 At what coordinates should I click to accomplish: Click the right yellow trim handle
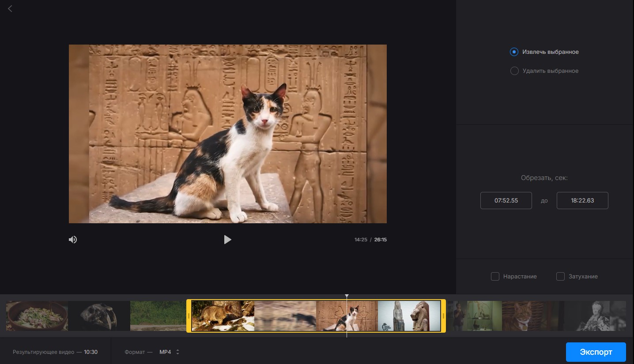click(x=443, y=316)
